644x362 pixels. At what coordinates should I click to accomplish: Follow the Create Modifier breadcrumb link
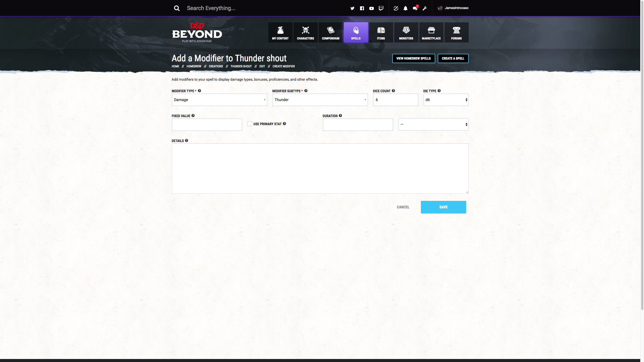284,66
